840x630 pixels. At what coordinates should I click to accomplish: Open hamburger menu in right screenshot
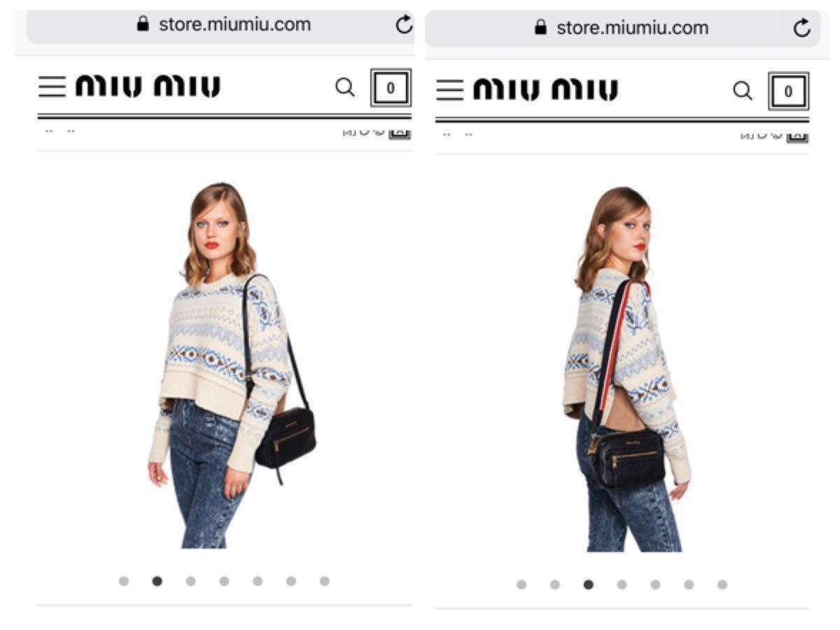(x=449, y=90)
